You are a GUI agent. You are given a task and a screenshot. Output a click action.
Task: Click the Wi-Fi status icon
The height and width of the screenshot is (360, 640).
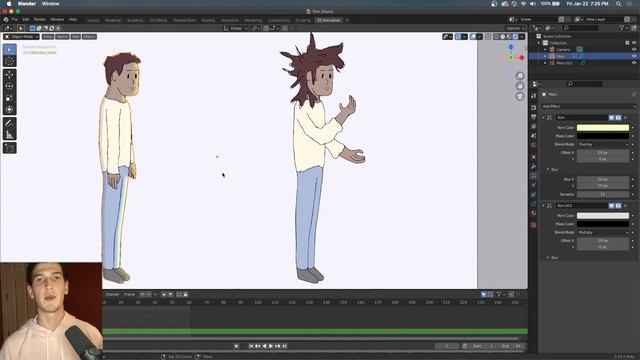coord(524,4)
